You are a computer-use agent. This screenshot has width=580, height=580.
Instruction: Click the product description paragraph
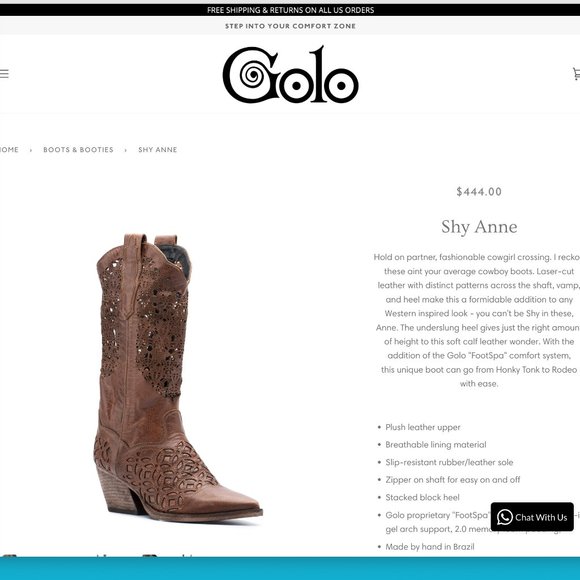tap(477, 320)
